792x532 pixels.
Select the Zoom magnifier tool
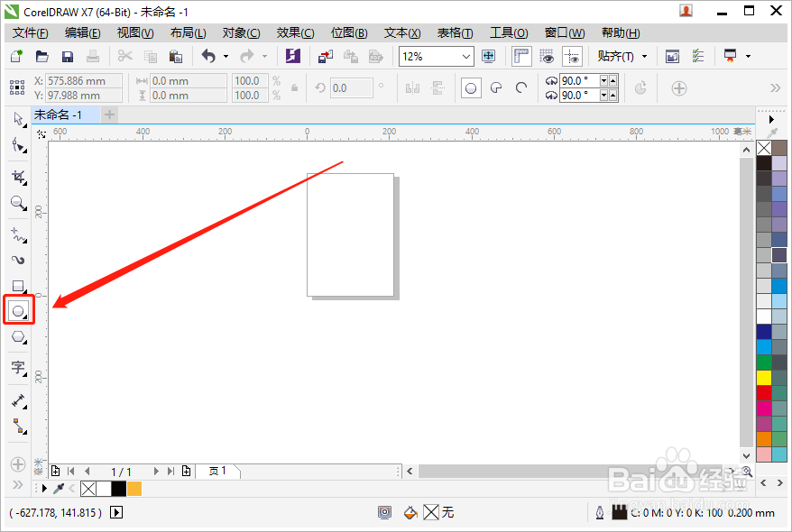click(x=19, y=203)
